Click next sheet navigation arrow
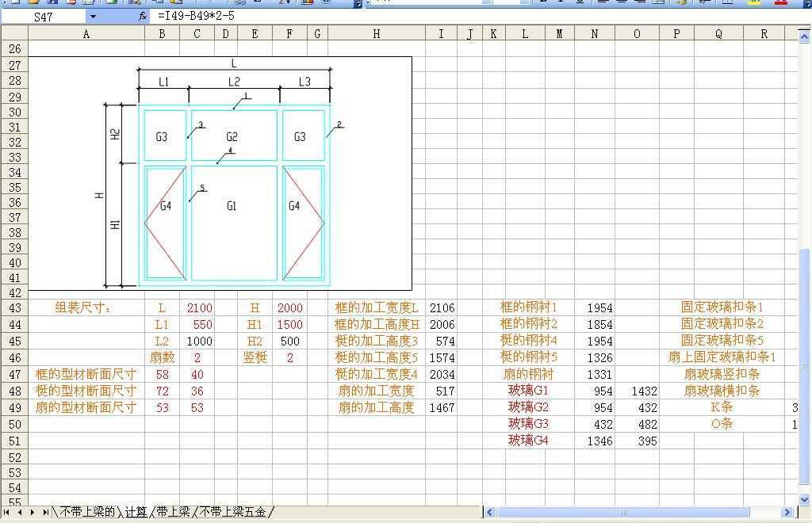Screen dimensions: 812x523 tap(32, 512)
